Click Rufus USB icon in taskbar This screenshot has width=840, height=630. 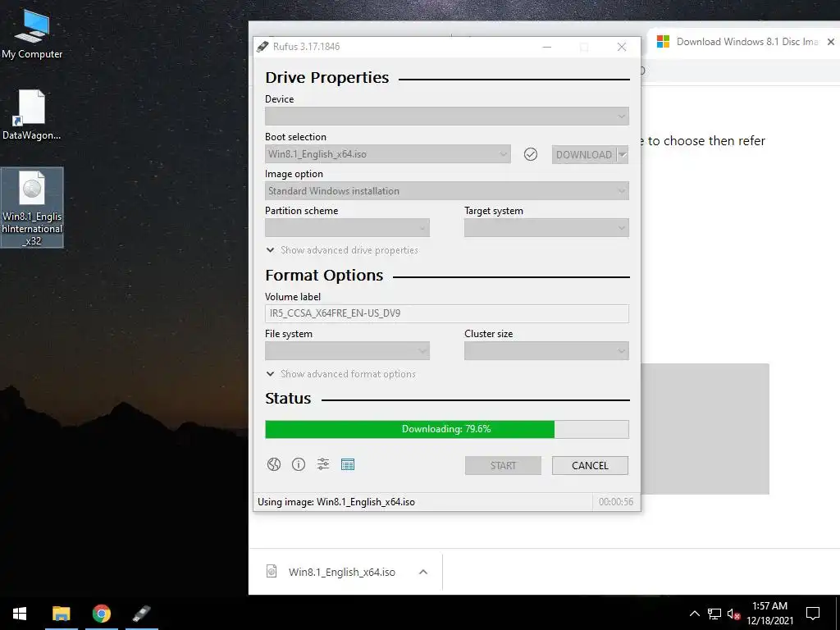(141, 614)
